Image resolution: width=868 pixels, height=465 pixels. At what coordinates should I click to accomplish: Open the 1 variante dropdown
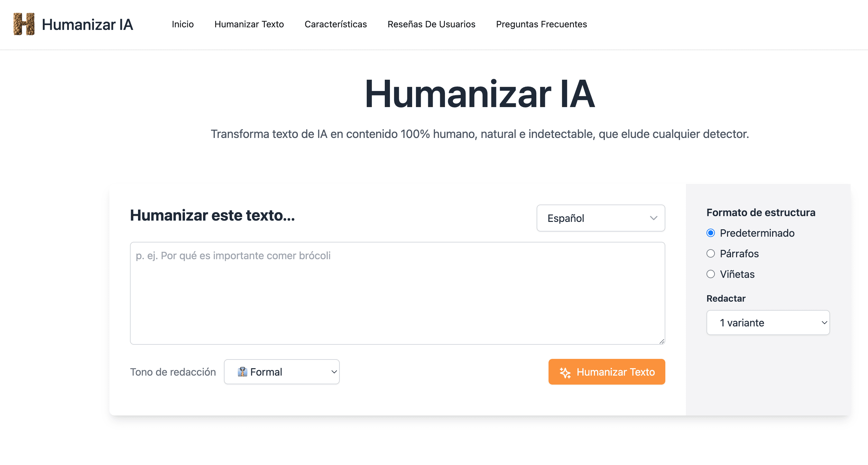[x=768, y=323]
